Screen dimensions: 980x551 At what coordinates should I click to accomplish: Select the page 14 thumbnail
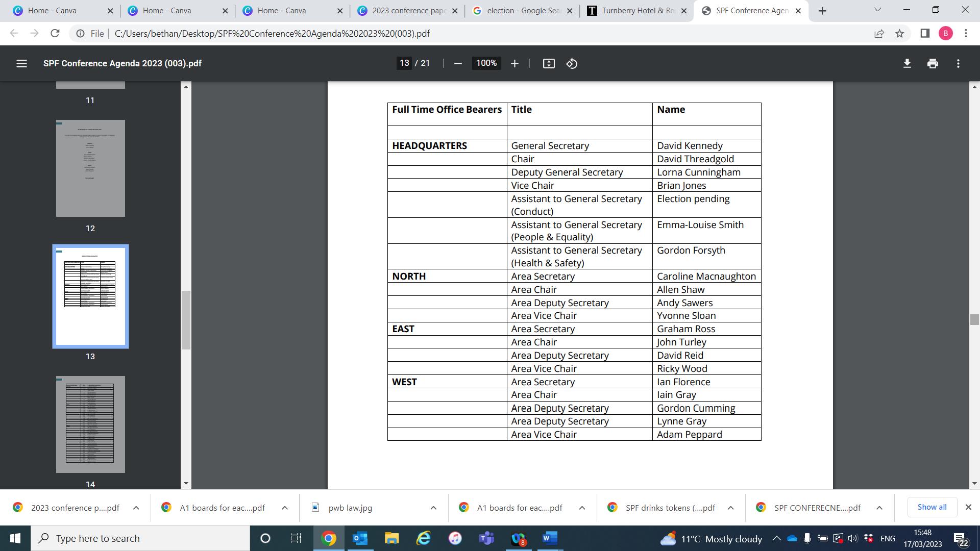point(90,424)
